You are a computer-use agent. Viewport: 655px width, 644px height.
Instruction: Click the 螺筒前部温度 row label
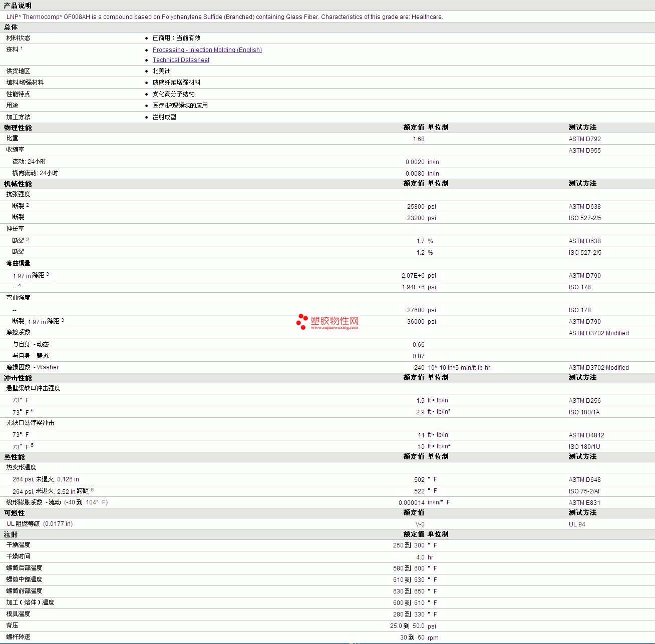(x=24, y=591)
